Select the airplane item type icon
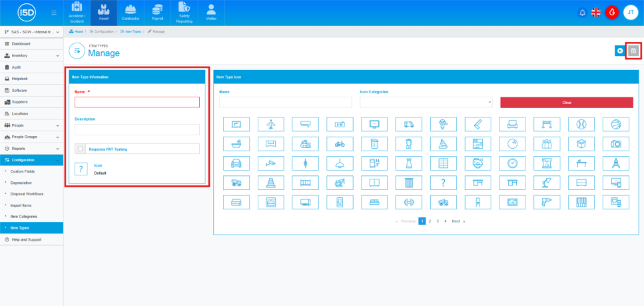The height and width of the screenshot is (306, 644). pos(270,124)
